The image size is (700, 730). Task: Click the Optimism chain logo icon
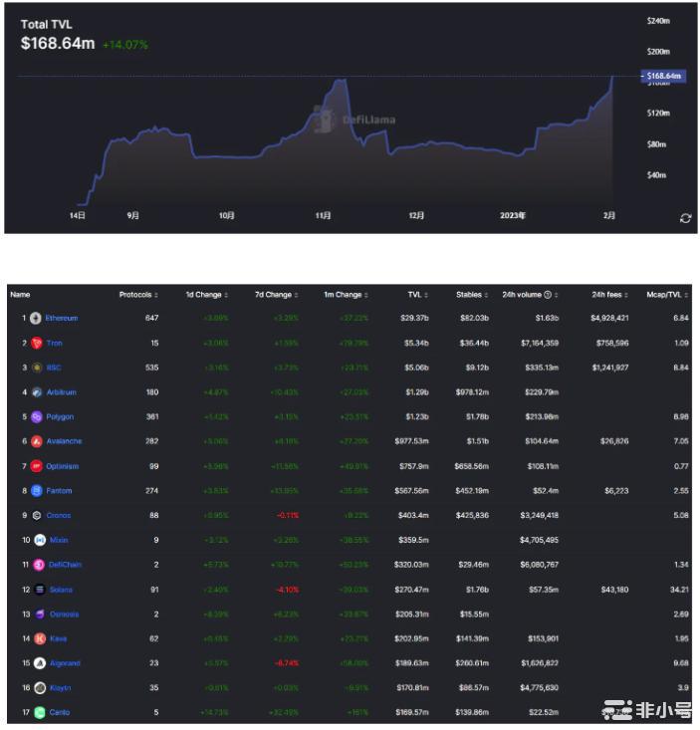[x=37, y=466]
